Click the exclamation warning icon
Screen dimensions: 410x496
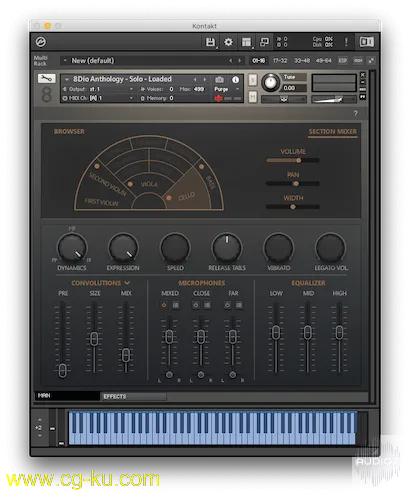346,42
